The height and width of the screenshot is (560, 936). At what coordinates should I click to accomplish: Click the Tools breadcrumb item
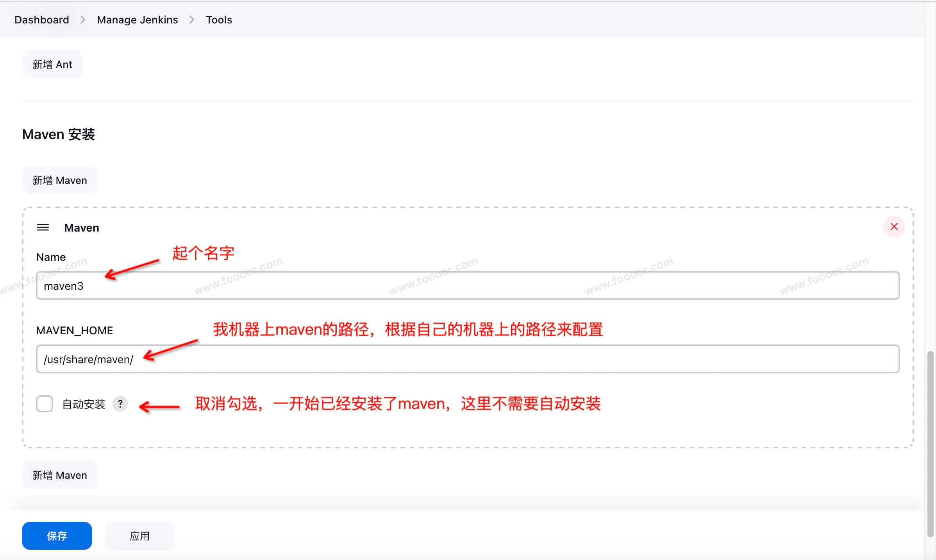pos(219,20)
